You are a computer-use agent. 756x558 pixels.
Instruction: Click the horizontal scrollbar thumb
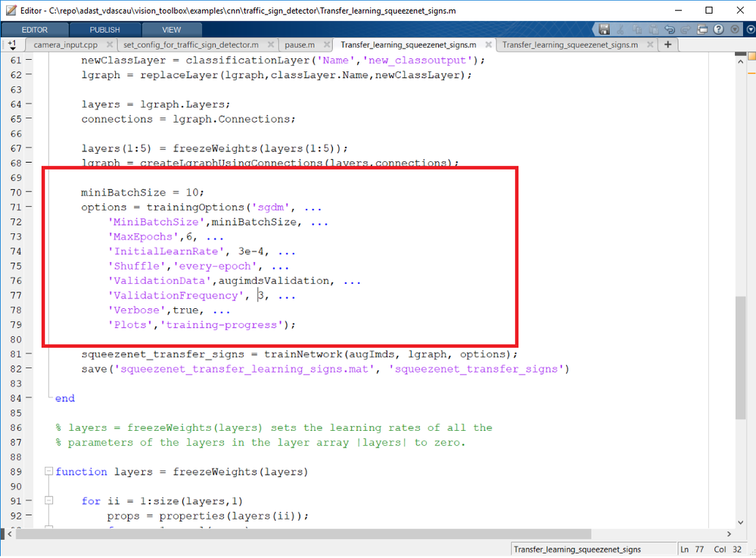pos(303,534)
